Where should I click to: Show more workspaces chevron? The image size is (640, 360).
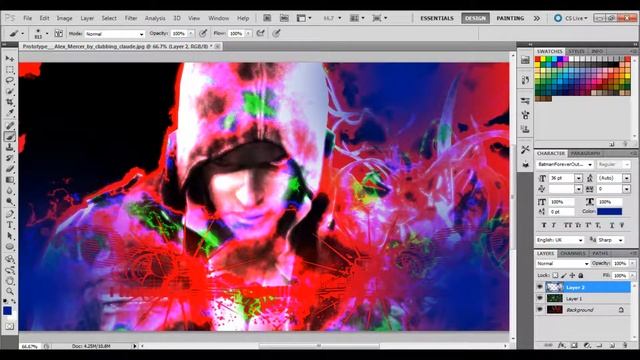[537, 18]
